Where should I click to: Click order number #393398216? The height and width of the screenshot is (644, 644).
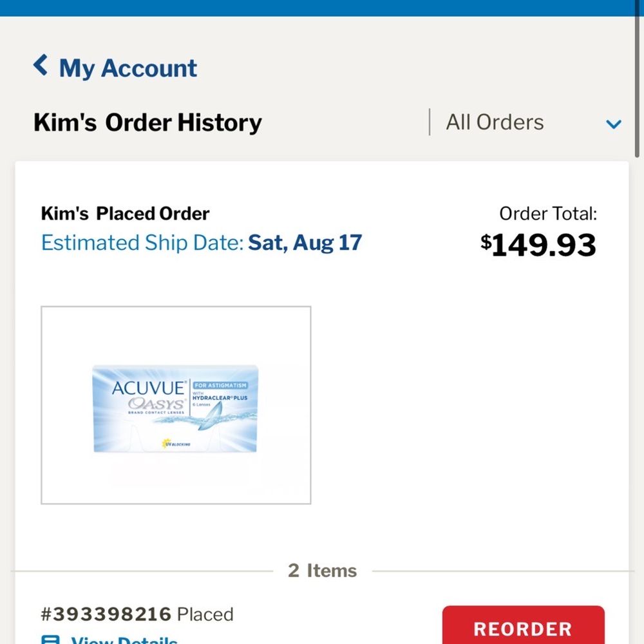[x=106, y=614]
